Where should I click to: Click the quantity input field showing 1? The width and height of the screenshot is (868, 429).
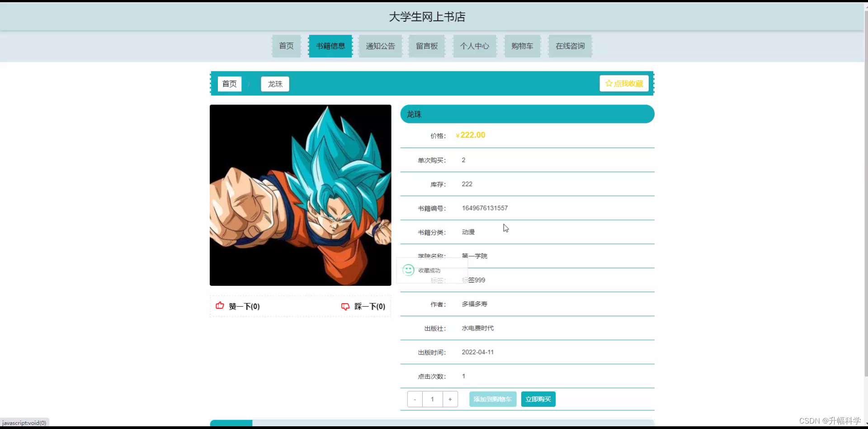click(432, 399)
